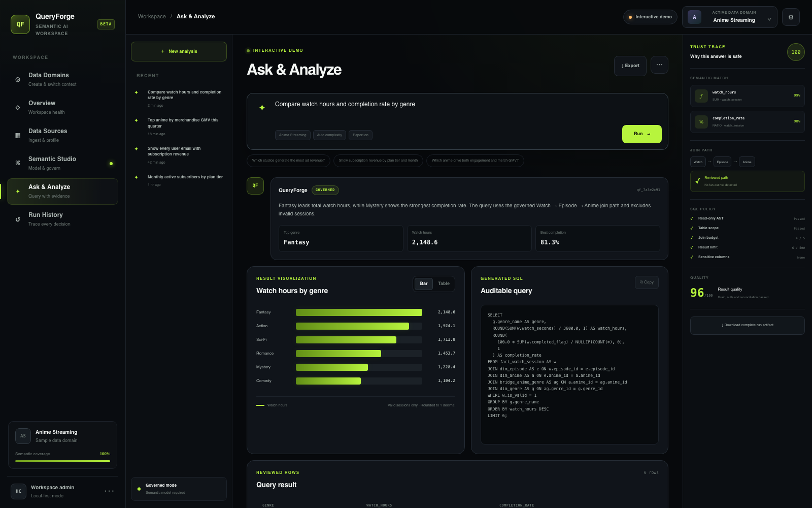Copy the generated SQL

tap(647, 282)
